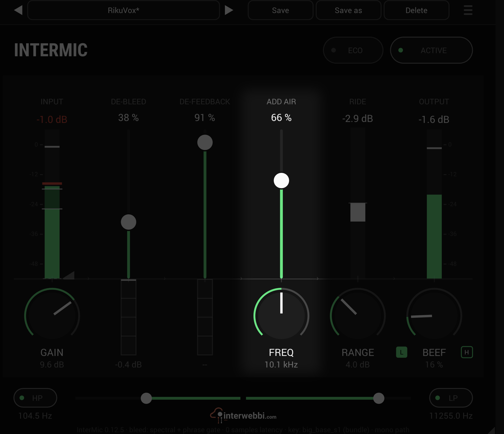Click the 66 % ADD AIR value
The image size is (504, 434).
click(281, 118)
